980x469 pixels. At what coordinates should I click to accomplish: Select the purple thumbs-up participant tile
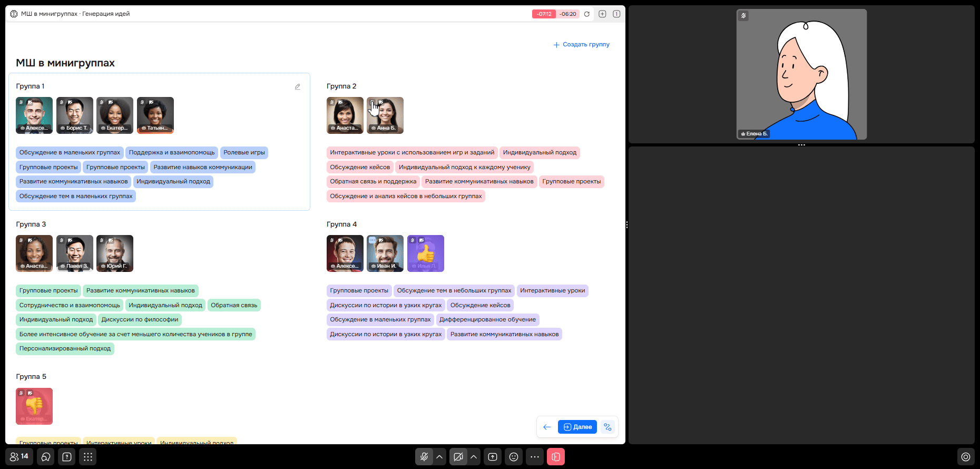[426, 253]
